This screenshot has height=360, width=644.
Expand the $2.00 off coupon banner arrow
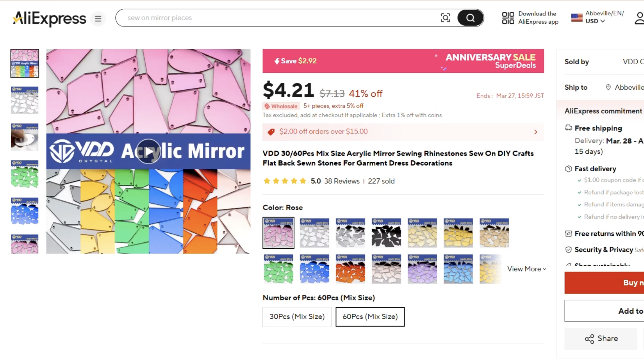pyautogui.click(x=535, y=132)
